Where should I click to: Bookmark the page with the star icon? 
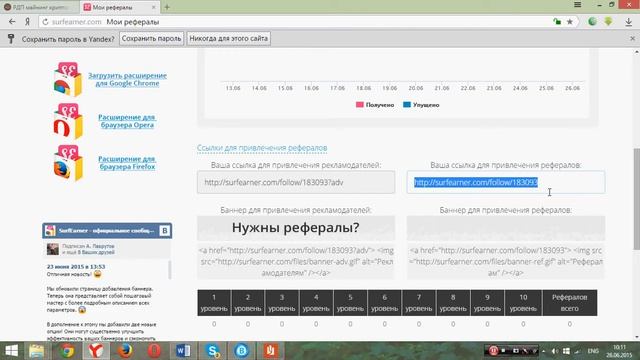point(570,22)
